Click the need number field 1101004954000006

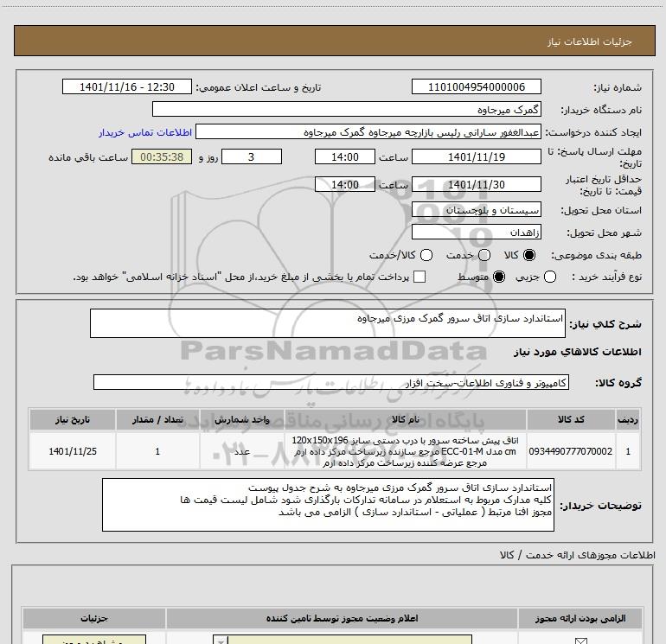476,87
